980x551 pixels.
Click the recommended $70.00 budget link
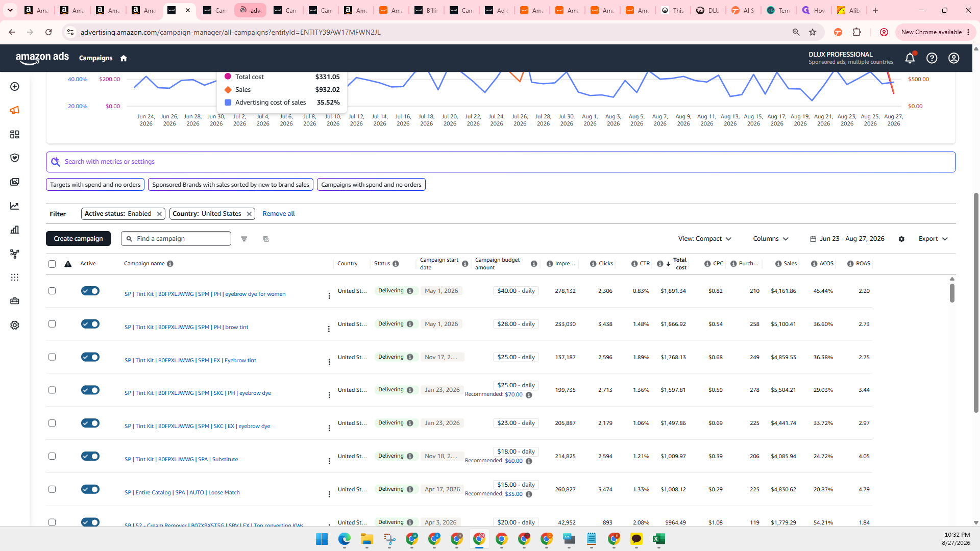[513, 394]
